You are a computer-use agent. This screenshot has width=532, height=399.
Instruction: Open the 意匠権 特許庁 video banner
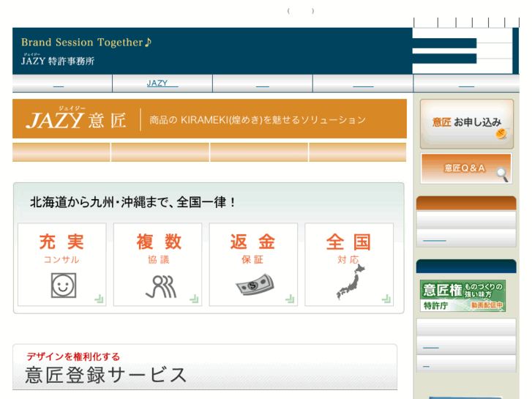click(462, 296)
